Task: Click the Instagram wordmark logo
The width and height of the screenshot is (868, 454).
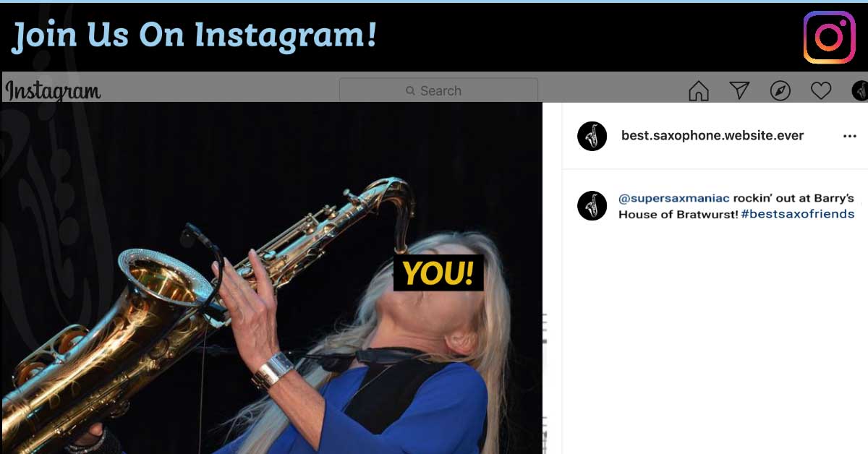Action: point(53,91)
